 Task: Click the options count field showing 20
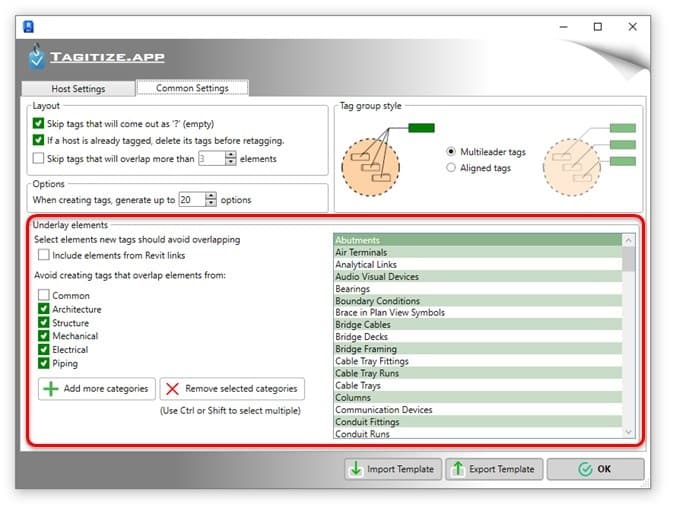pyautogui.click(x=192, y=199)
